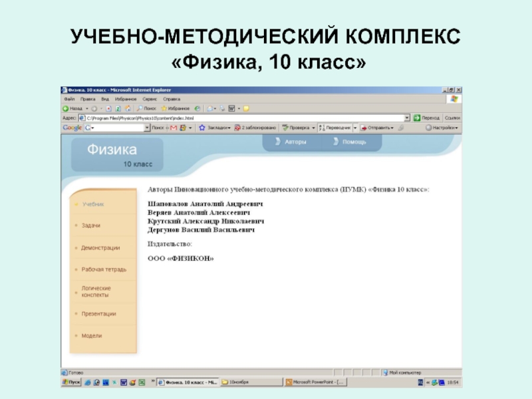
Task: Click the Refresh page icon
Action: [x=118, y=108]
